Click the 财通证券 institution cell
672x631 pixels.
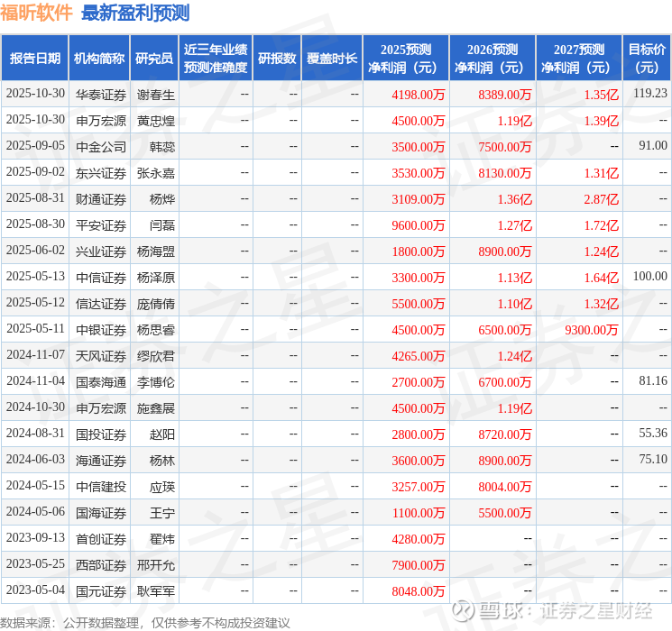coord(101,199)
